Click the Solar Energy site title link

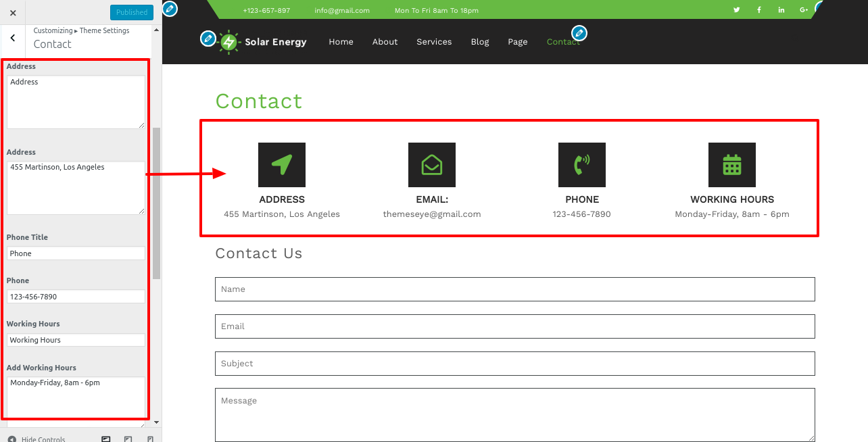[275, 42]
